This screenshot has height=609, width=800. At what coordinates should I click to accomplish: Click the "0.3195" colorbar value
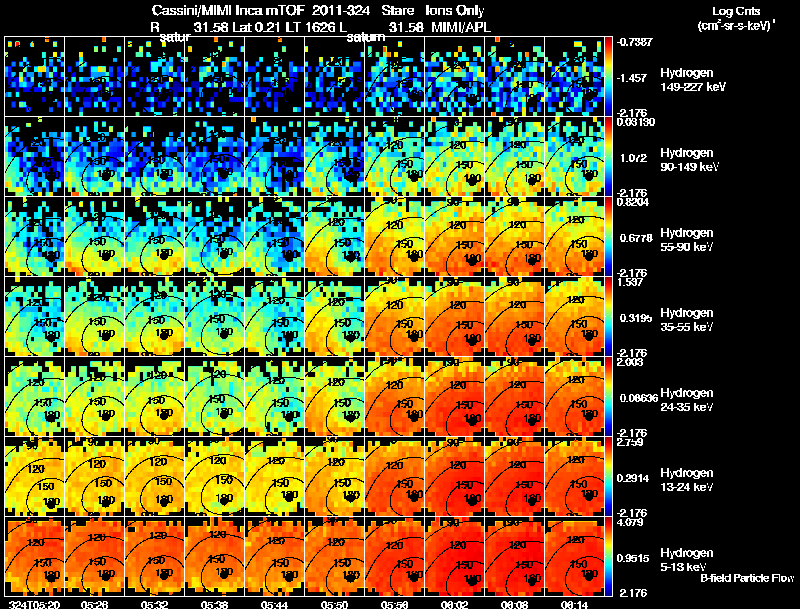click(636, 318)
